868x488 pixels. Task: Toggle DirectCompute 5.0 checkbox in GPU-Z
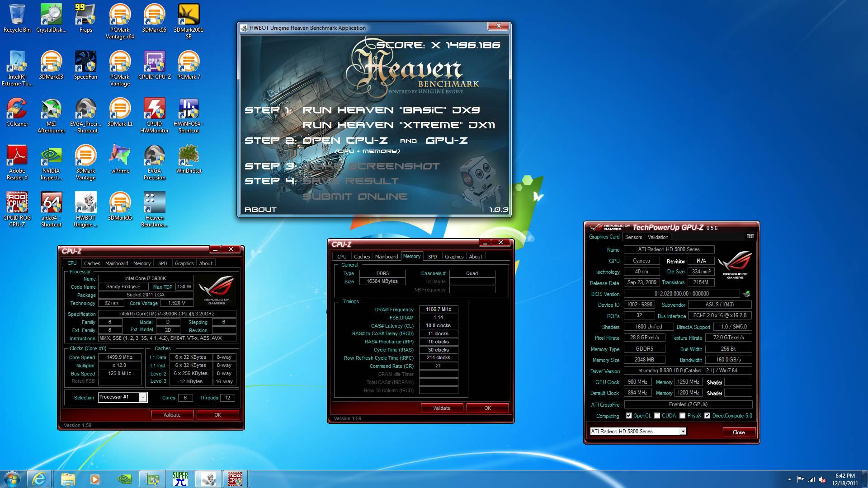[707, 416]
